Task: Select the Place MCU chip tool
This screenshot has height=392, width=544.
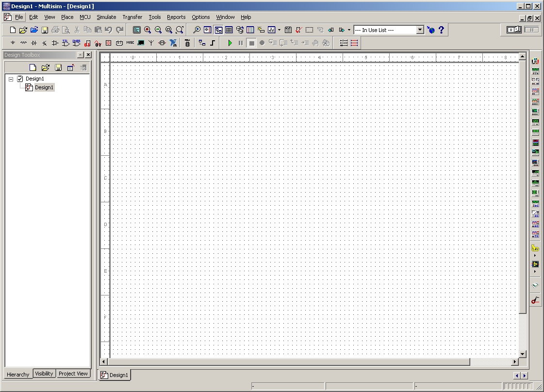Action: [x=187, y=43]
